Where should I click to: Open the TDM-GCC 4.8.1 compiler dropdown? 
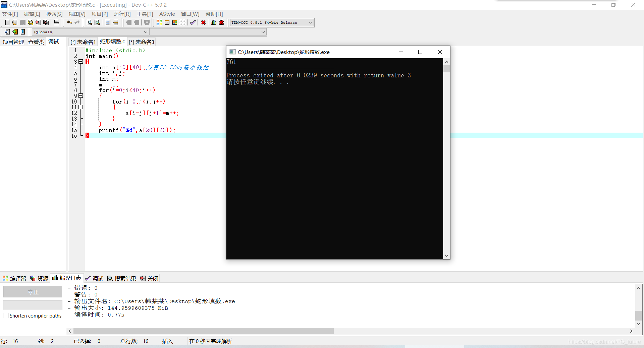[x=310, y=22]
